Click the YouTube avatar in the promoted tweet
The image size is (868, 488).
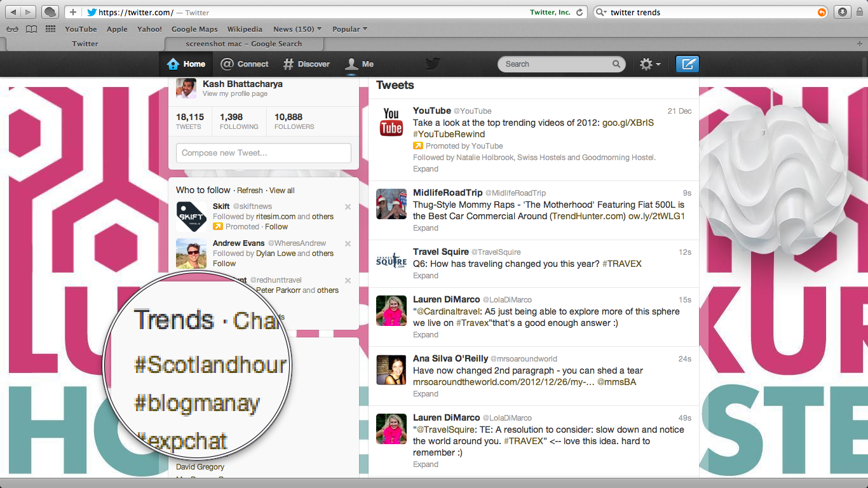(391, 121)
